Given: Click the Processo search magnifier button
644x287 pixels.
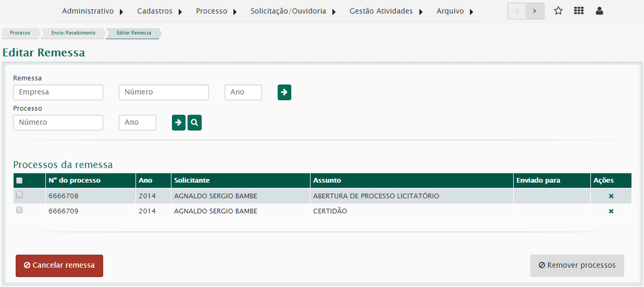Looking at the screenshot, I should pos(195,123).
